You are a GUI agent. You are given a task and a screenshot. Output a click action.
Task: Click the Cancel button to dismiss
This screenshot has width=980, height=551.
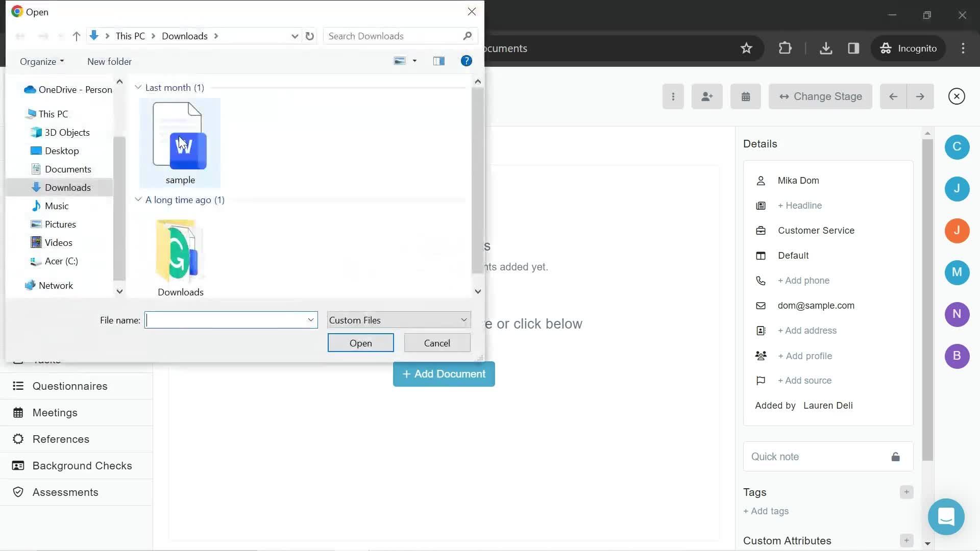point(437,342)
